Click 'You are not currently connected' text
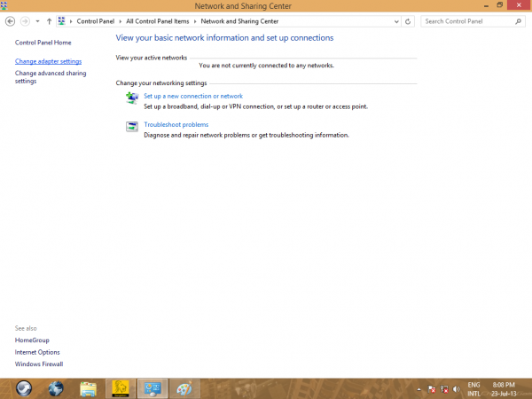The height and width of the screenshot is (399, 532). pyautogui.click(x=266, y=66)
